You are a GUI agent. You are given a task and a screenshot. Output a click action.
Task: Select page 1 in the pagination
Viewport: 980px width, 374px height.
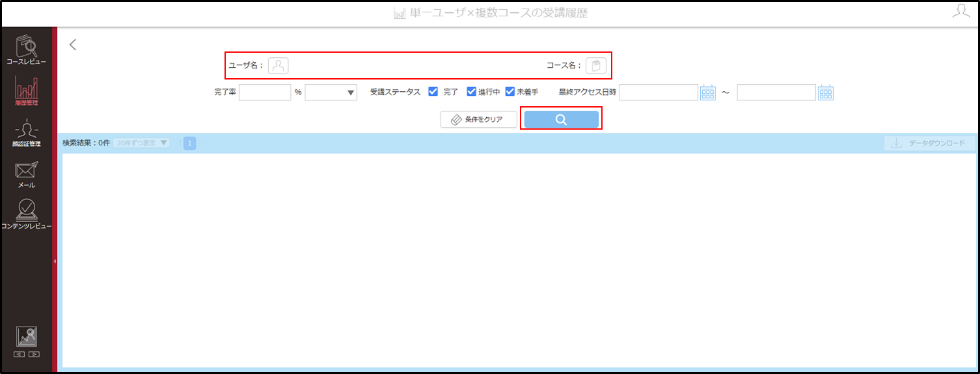189,143
